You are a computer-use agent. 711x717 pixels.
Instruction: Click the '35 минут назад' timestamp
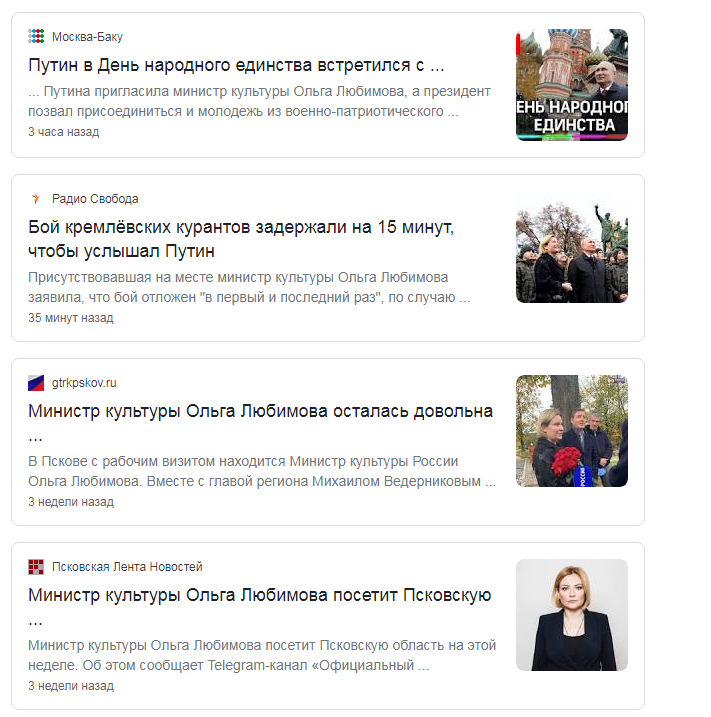point(70,318)
